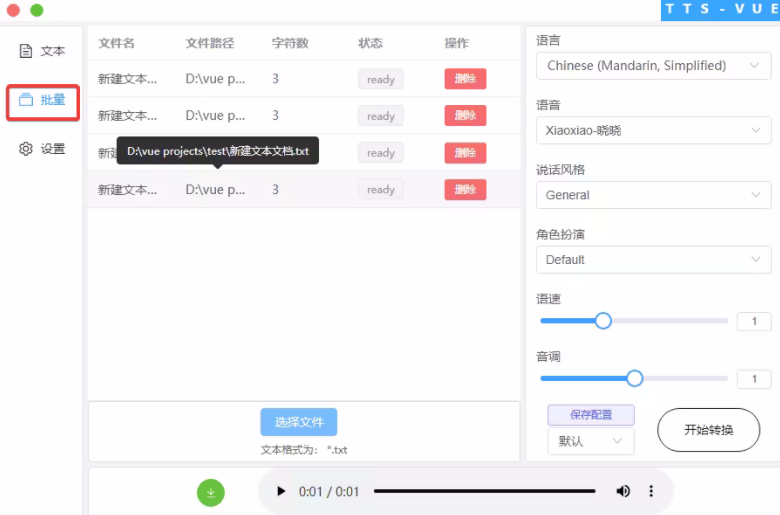Open the 设置 settings page

[x=42, y=149]
